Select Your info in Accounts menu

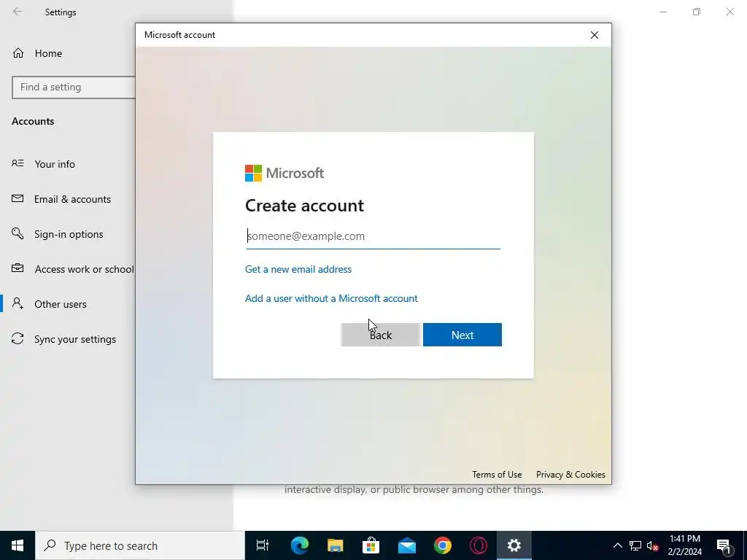point(55,164)
